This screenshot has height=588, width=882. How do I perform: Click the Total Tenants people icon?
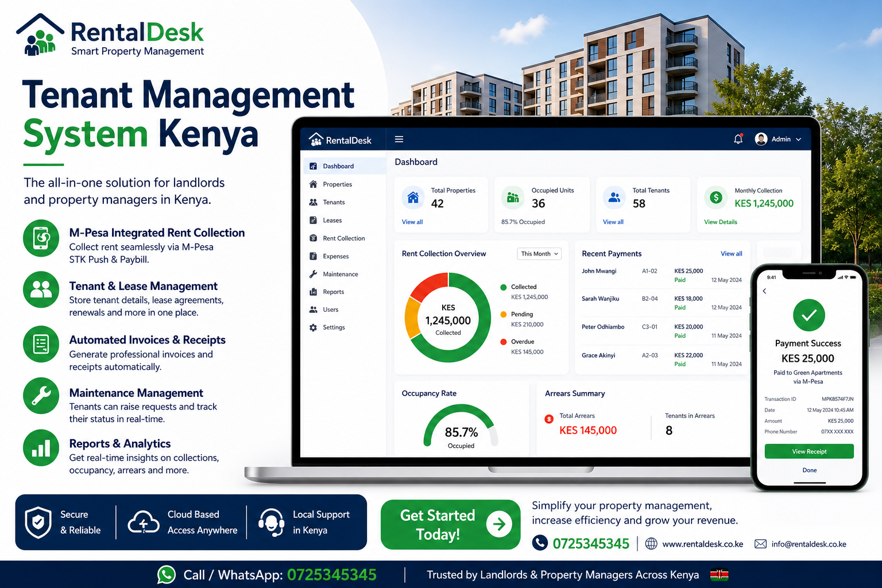coord(614,198)
